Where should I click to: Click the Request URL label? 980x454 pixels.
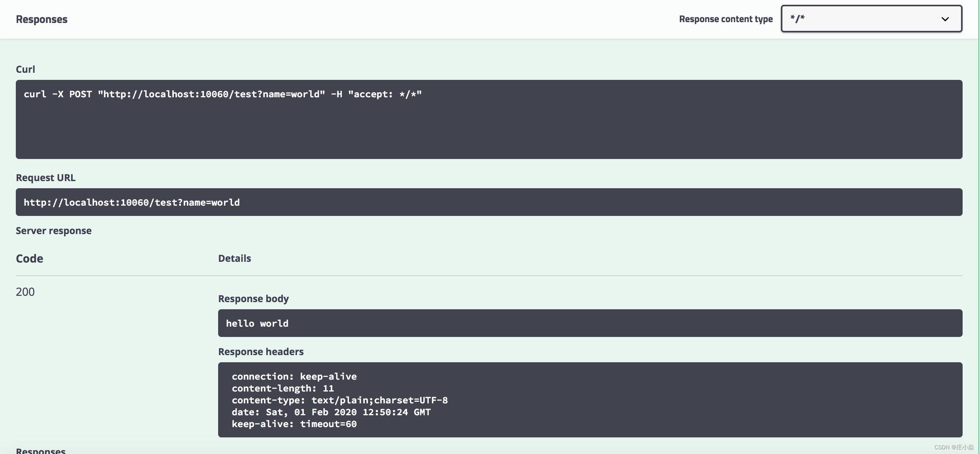click(45, 177)
